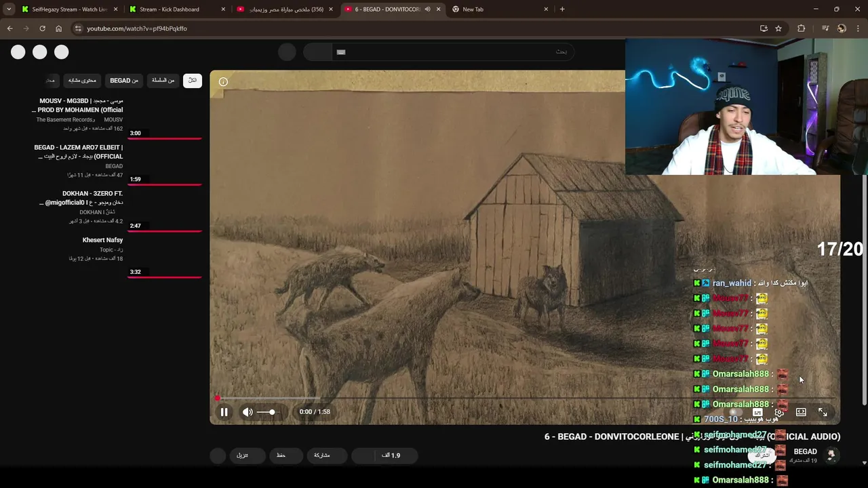This screenshot has width=868, height=488.
Task: Click the voice search microphone button
Action: [x=287, y=52]
